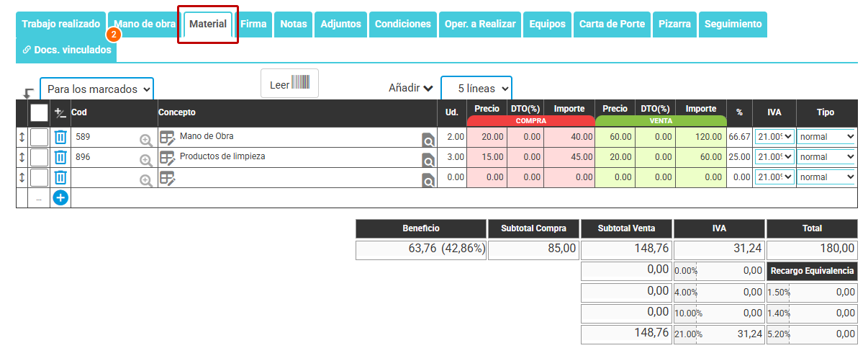Viewport: 868px width, 361px height.
Task: Open the Carta de Porte tab
Action: point(612,24)
